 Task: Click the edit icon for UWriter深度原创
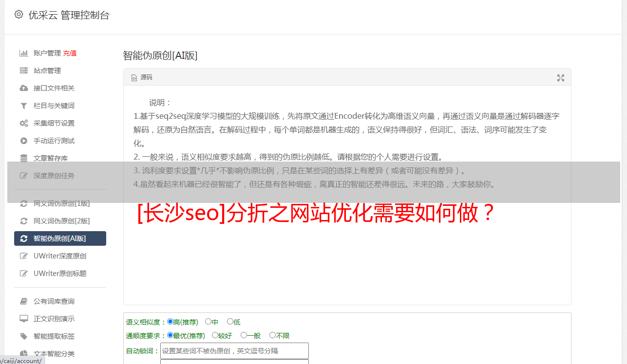[23, 256]
